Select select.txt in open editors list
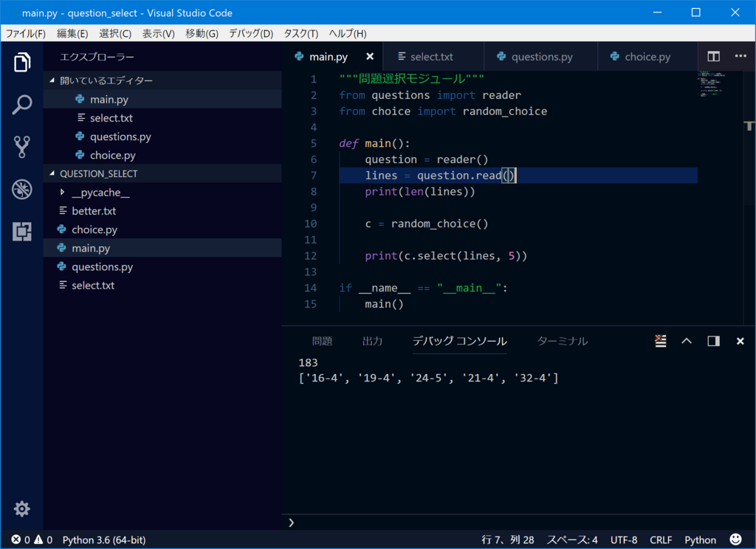Image resolution: width=756 pixels, height=549 pixels. [x=162, y=118]
